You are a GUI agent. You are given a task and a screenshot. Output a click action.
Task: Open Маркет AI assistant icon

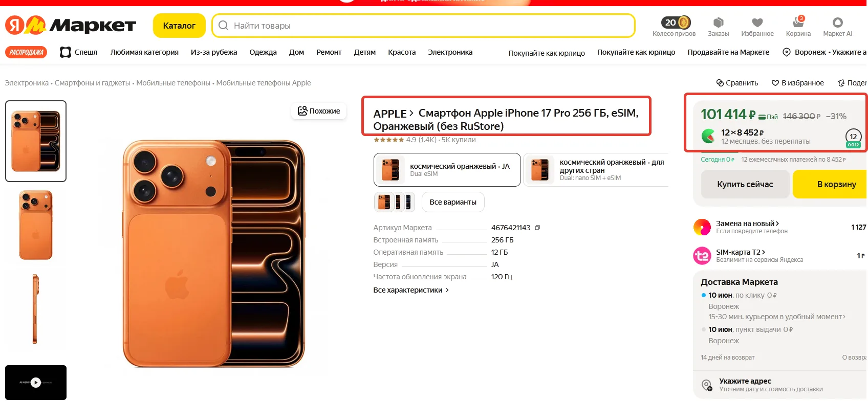(x=838, y=27)
